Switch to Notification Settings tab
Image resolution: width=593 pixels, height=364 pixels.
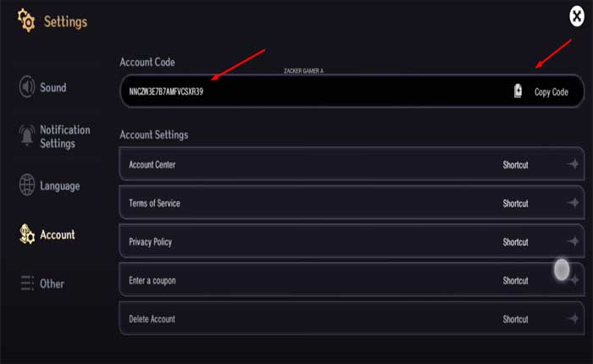click(64, 136)
